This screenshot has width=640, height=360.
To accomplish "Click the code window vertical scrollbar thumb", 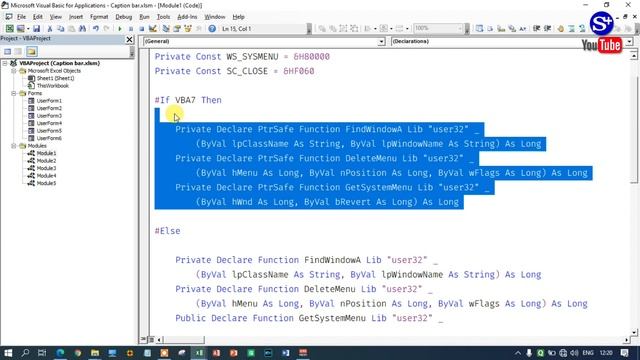I will (633, 129).
